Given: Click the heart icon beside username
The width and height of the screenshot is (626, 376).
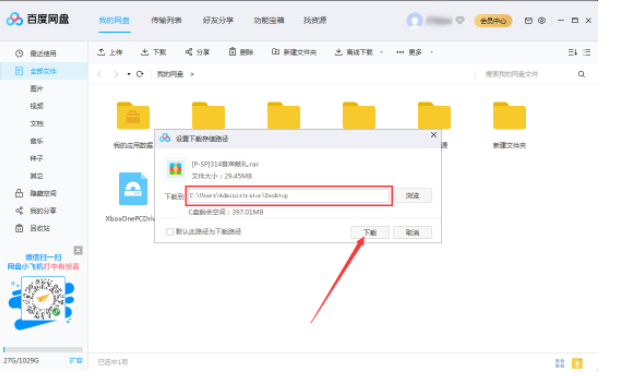Looking at the screenshot, I should tap(460, 20).
